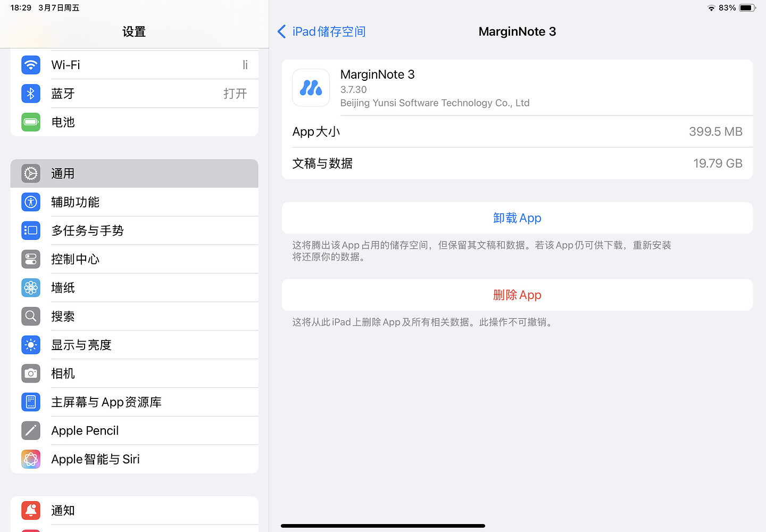Go back to iPad储存空间
This screenshot has height=532, width=766.
coord(321,31)
